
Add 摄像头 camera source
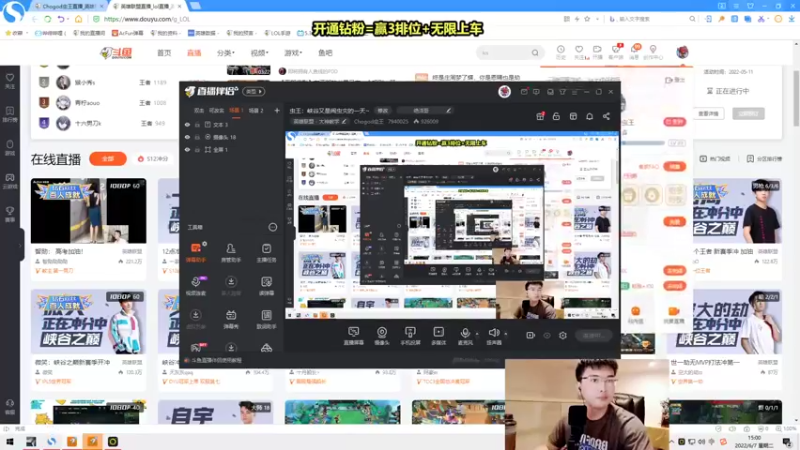coord(382,336)
